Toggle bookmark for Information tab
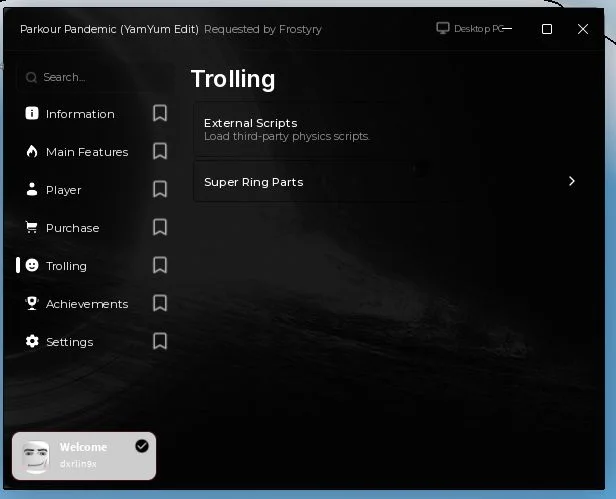Image resolution: width=616 pixels, height=499 pixels. click(x=160, y=113)
